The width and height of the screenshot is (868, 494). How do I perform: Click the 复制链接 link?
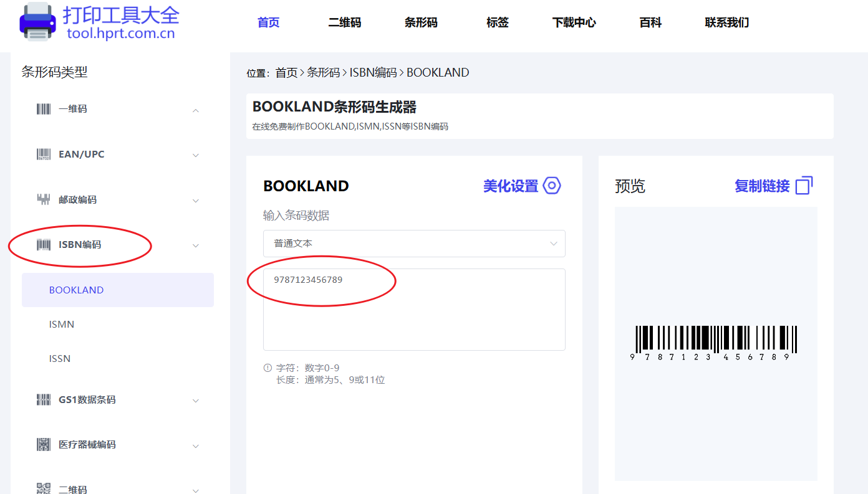pyautogui.click(x=762, y=186)
